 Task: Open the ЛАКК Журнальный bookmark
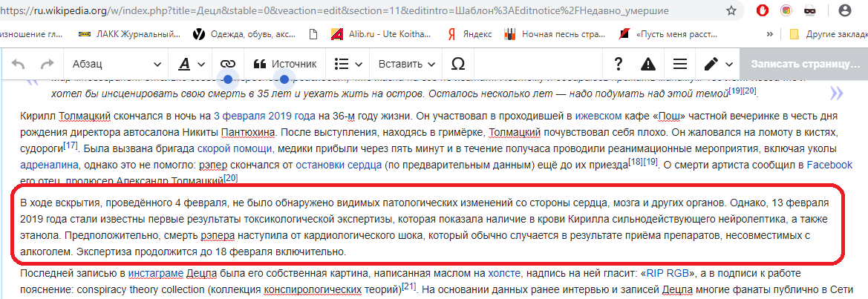pyautogui.click(x=129, y=34)
